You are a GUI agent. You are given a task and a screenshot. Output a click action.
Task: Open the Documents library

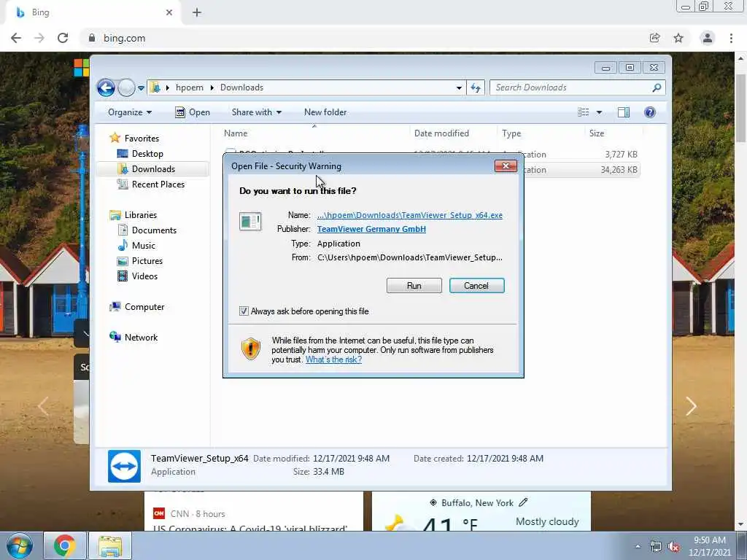[154, 230]
